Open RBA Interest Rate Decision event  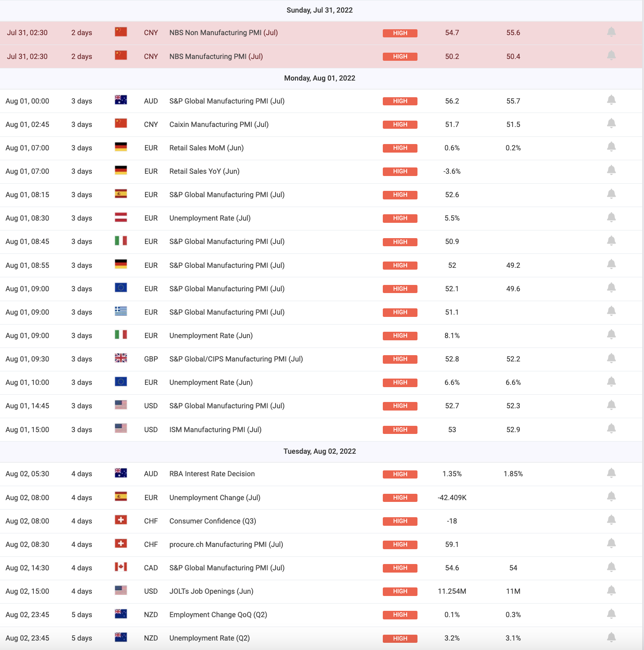click(x=212, y=474)
